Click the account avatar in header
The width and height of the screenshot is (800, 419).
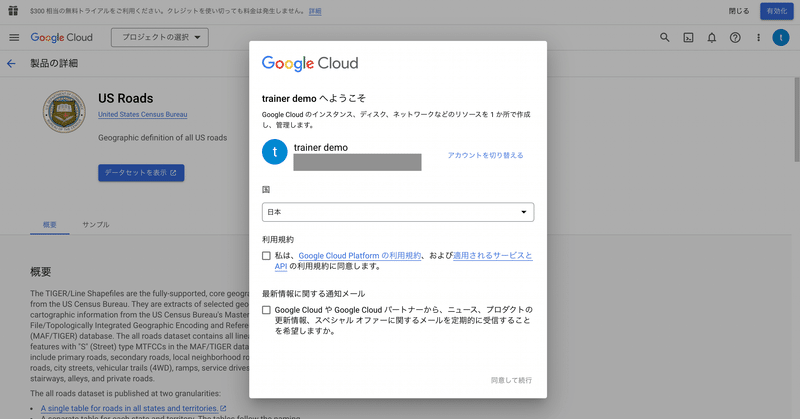tap(781, 38)
